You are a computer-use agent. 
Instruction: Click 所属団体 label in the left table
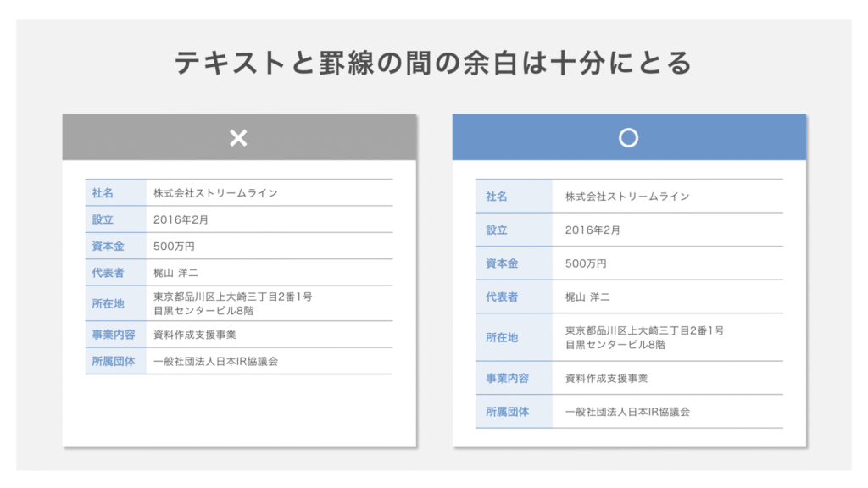pyautogui.click(x=114, y=361)
